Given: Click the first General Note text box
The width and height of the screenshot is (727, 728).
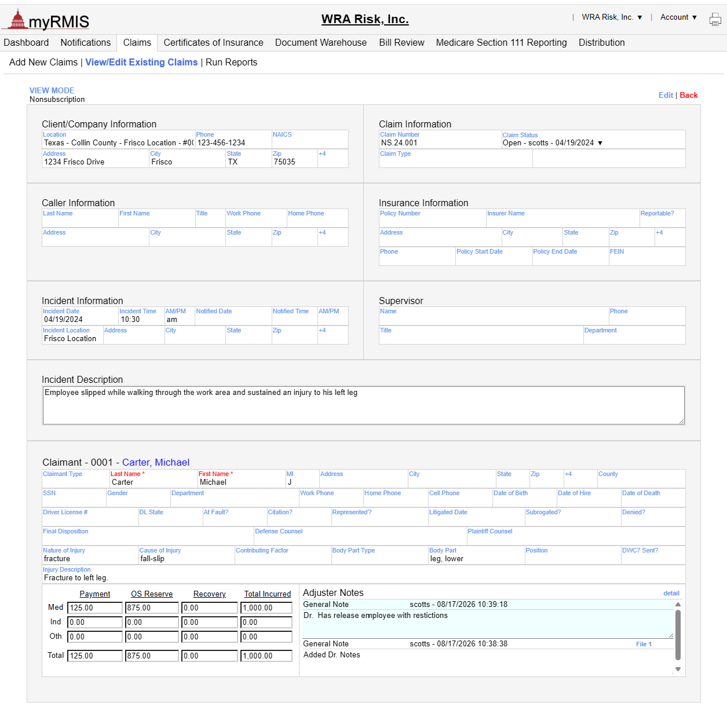Looking at the screenshot, I should [488, 624].
